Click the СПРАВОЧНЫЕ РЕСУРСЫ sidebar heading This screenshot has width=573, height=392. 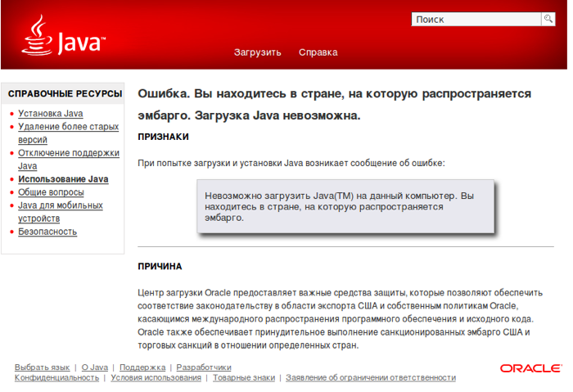tap(65, 94)
